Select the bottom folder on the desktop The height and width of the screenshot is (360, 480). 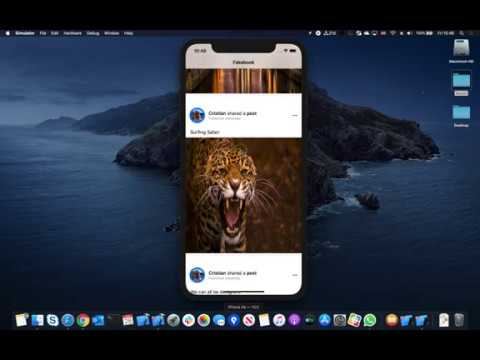[461, 116]
